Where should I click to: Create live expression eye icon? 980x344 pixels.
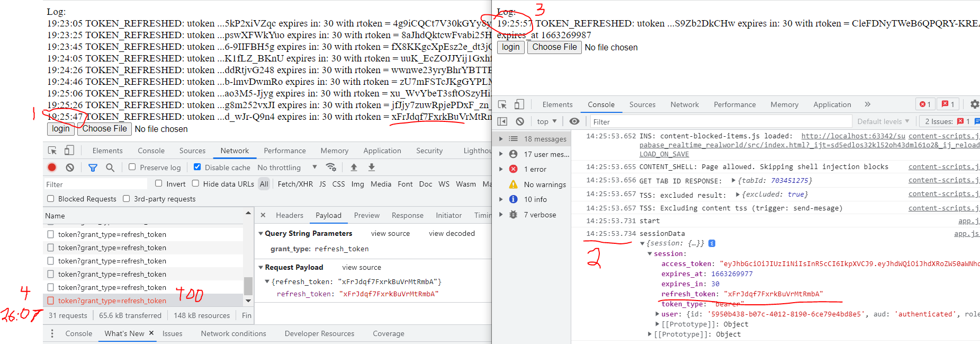pyautogui.click(x=574, y=121)
